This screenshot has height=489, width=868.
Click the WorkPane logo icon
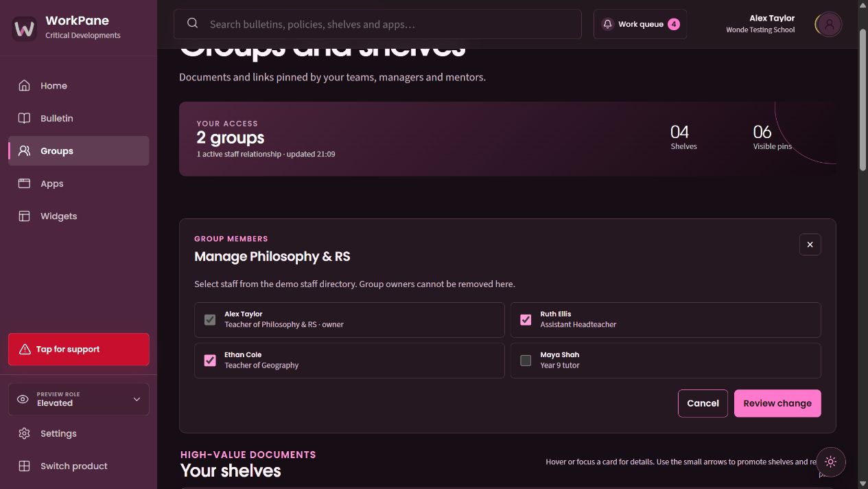click(x=24, y=28)
